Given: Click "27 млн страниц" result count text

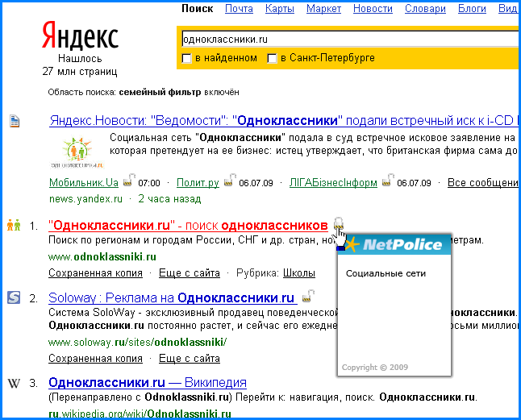Looking at the screenshot, I should [80, 72].
